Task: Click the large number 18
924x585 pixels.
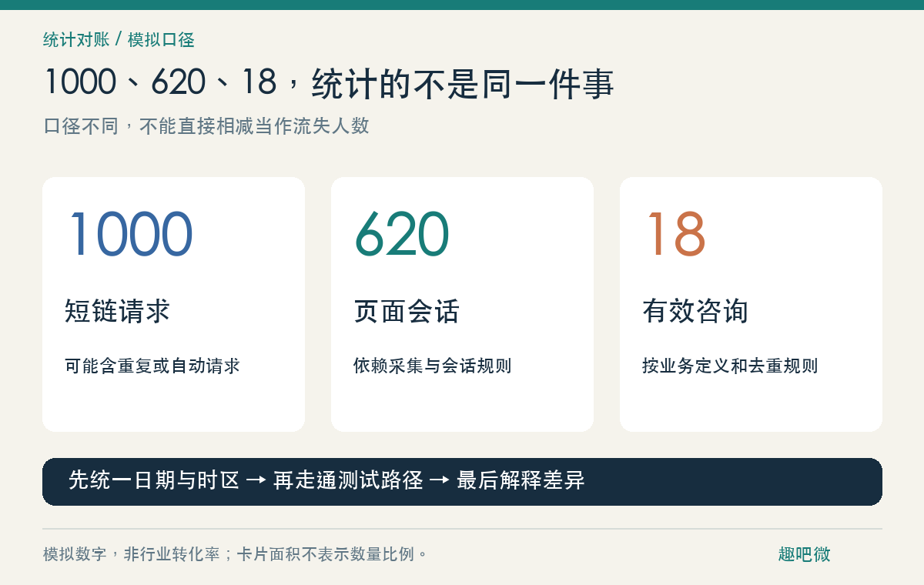Action: click(675, 234)
